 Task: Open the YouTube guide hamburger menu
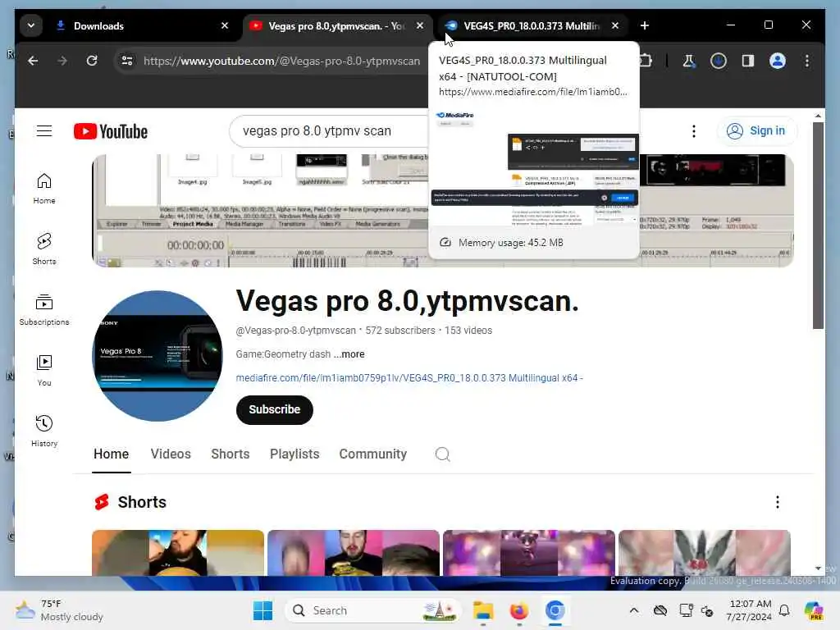44,131
